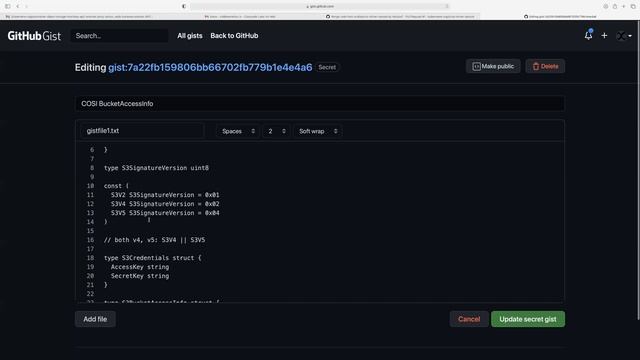Open a new Safari tab with plus
640x360 pixels.
624,6
